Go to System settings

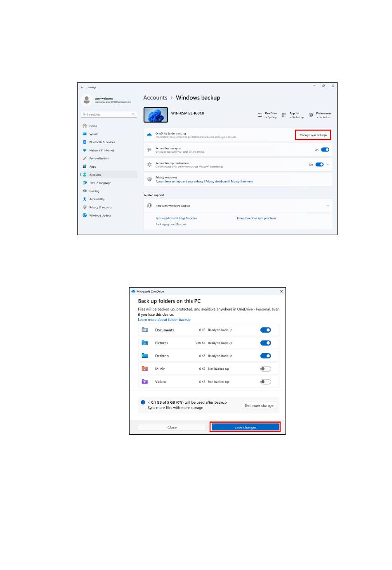tap(109, 134)
